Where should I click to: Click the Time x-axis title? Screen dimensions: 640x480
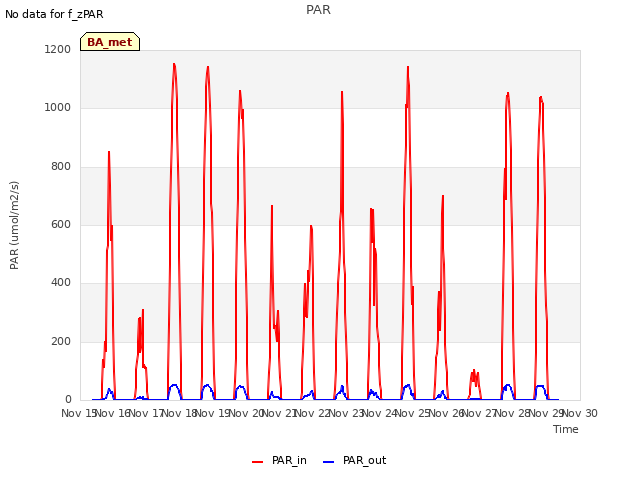(x=566, y=429)
